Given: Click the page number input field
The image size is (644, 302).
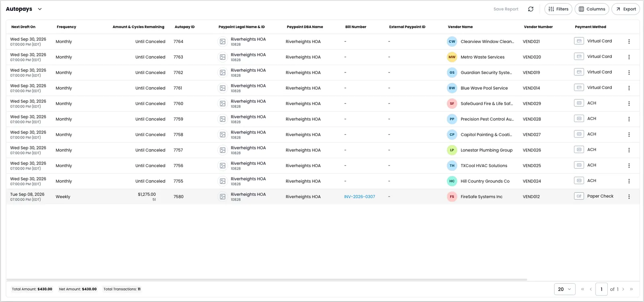Looking at the screenshot, I should point(601,289).
